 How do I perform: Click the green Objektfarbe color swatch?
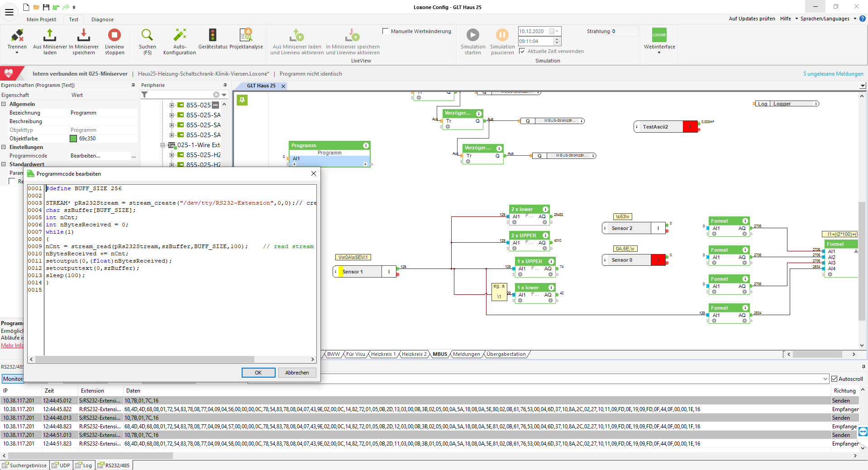pyautogui.click(x=73, y=139)
